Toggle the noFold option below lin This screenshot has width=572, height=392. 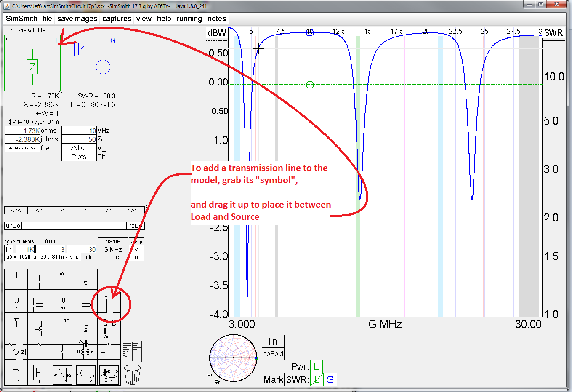(273, 354)
